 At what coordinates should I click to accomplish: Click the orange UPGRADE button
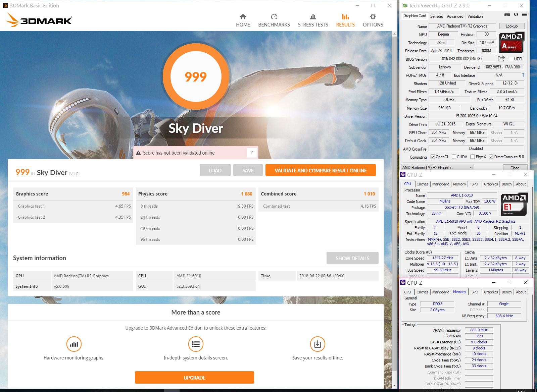tap(194, 378)
